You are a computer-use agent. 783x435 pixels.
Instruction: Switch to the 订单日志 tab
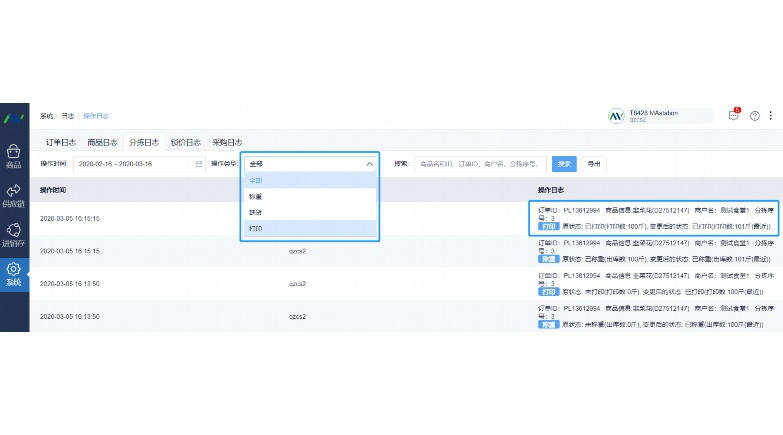(61, 142)
